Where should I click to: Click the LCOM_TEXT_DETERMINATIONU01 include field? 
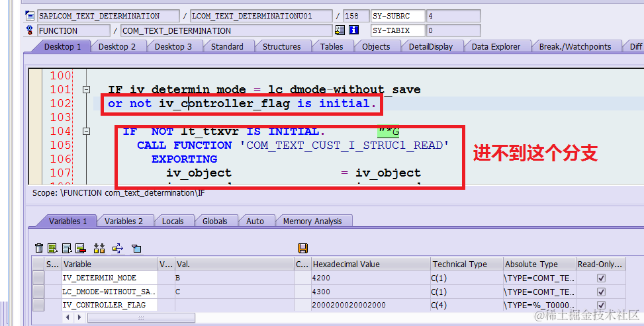point(261,16)
